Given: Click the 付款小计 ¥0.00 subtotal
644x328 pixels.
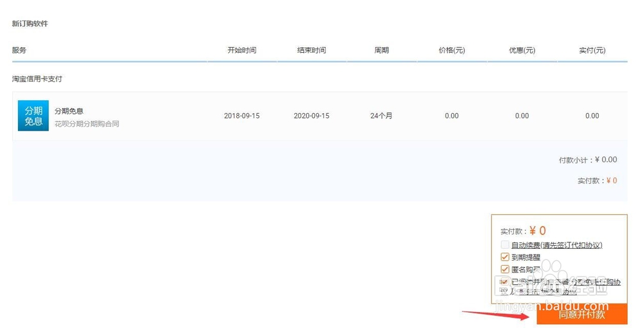Looking at the screenshot, I should coord(588,160).
